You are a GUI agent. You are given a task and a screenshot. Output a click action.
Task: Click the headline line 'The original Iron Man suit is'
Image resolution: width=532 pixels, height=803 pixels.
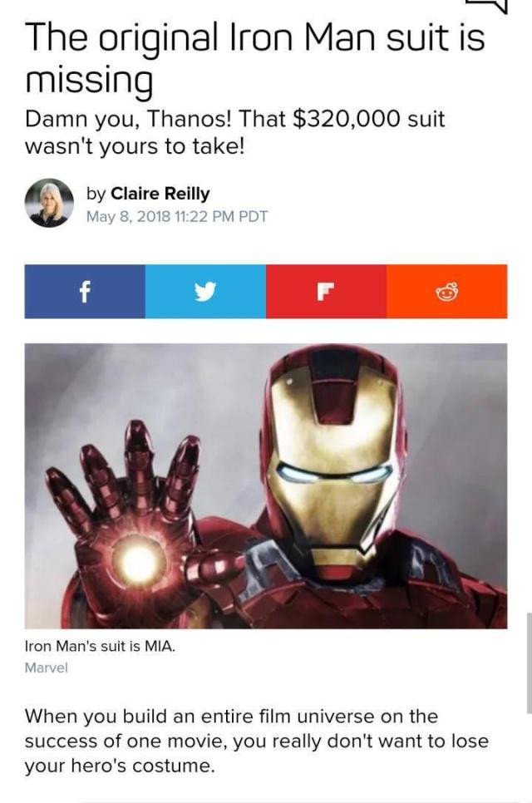(254, 39)
